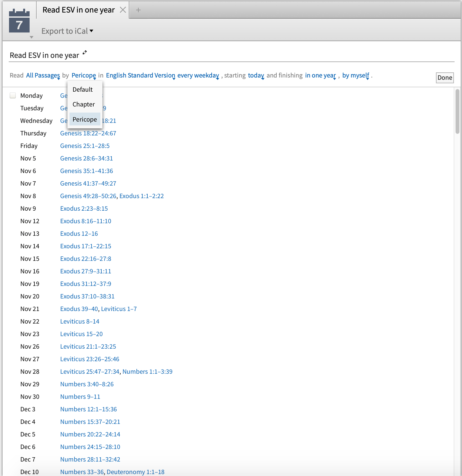Open the Exodus 31:12–37:9 reading
The image size is (462, 476).
coord(86,284)
